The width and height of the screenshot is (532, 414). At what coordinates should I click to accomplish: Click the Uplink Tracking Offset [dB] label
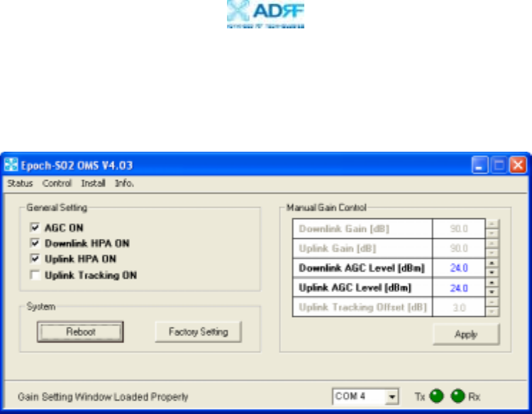(362, 307)
